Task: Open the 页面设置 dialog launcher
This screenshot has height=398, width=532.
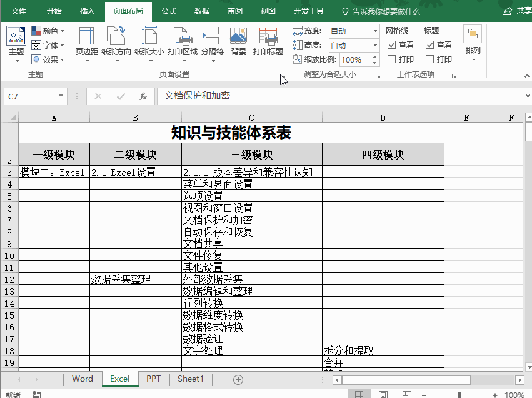Action: [x=283, y=76]
